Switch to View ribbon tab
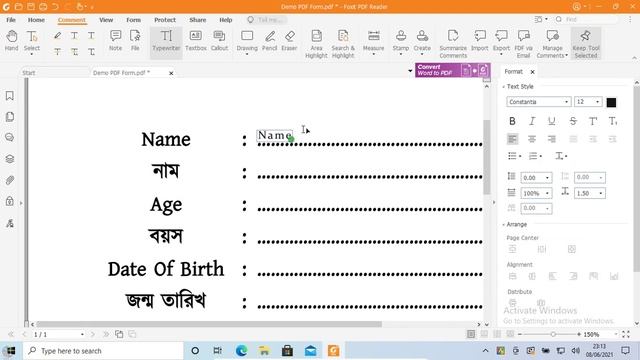This screenshot has width=640, height=360. click(106, 20)
